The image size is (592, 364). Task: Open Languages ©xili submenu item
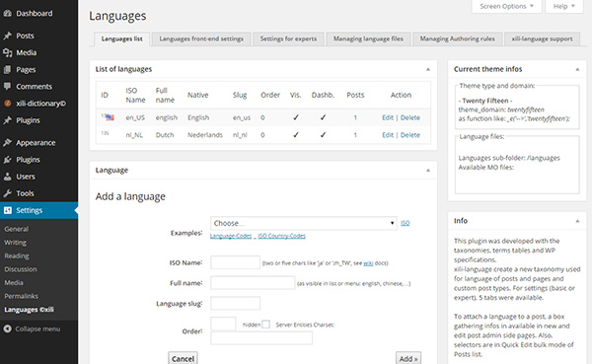[x=29, y=310]
